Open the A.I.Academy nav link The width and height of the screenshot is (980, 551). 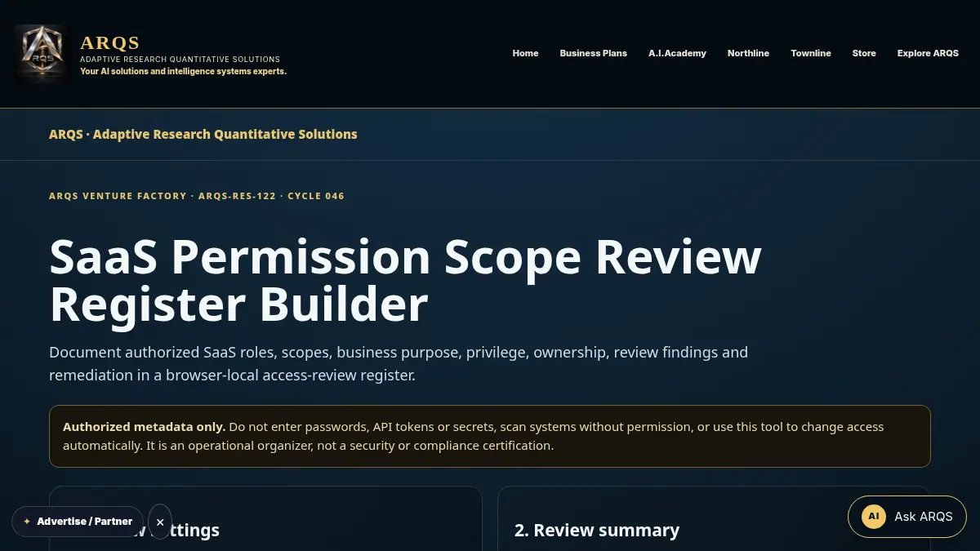click(x=677, y=53)
